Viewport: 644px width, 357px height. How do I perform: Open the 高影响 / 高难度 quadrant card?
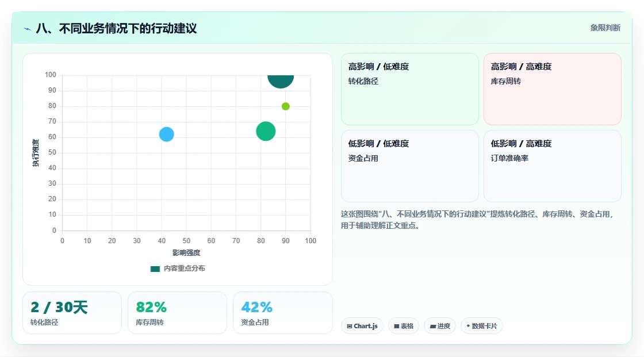point(553,89)
